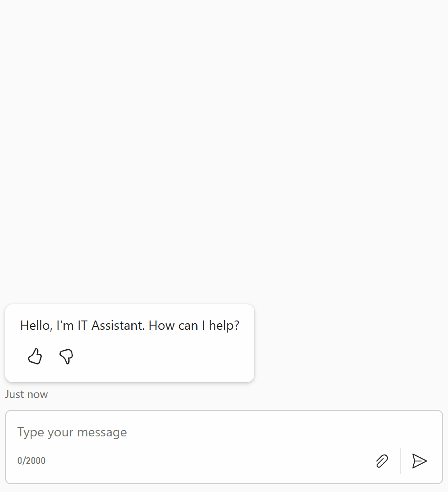Click the Just now timestamp label
The image size is (448, 492).
click(x=27, y=394)
